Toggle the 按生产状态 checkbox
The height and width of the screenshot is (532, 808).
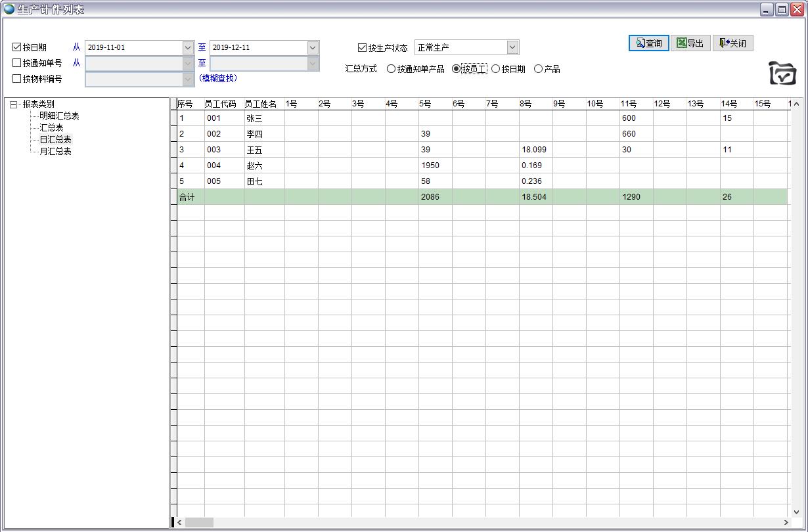[362, 48]
